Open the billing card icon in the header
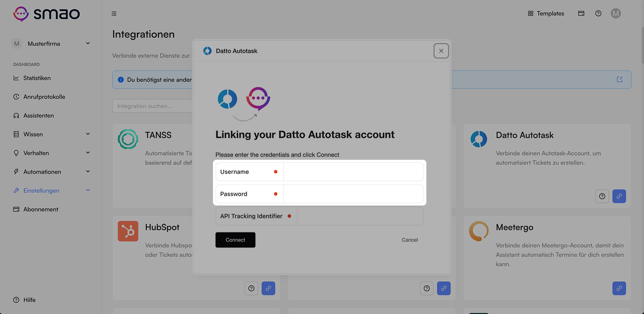The image size is (644, 314). (581, 14)
